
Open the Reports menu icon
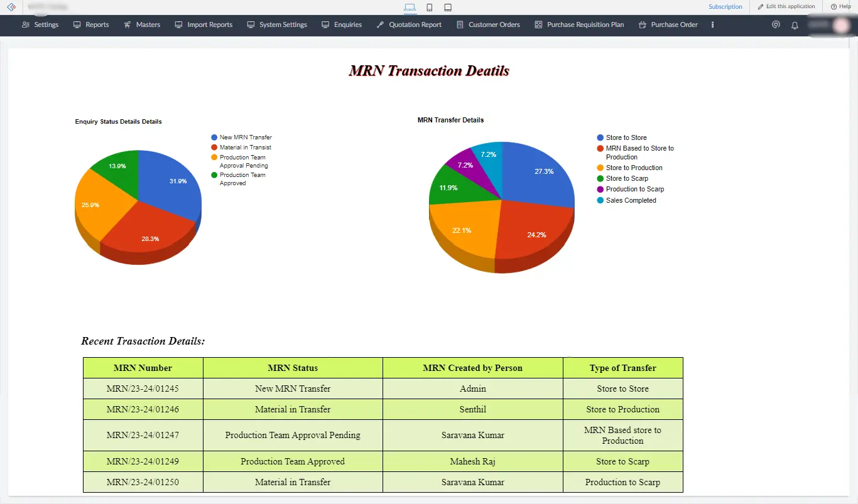tap(76, 24)
